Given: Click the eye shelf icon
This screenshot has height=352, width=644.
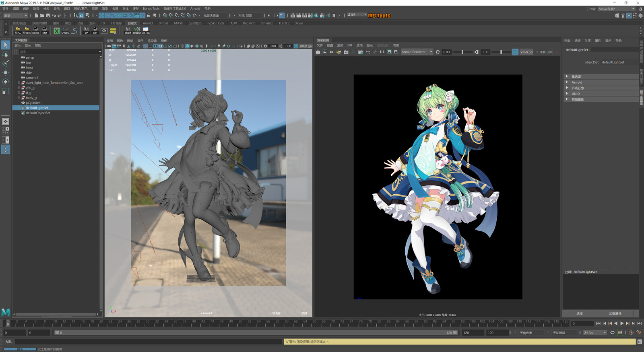Looking at the screenshot, I should click(104, 31).
